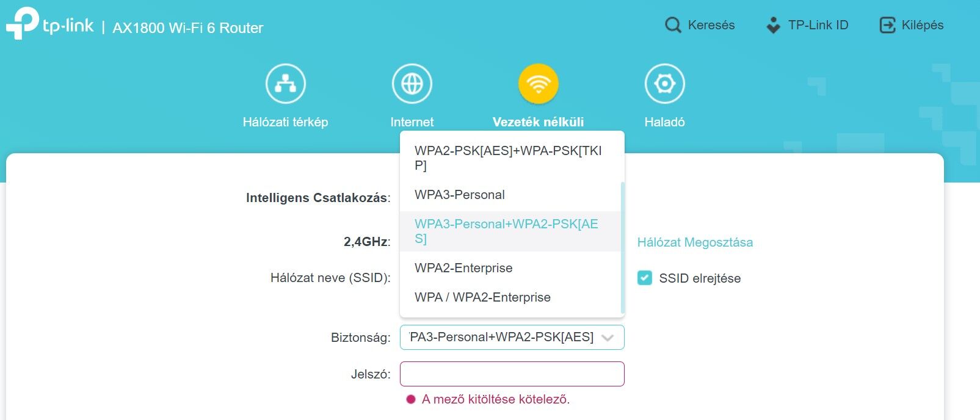The width and height of the screenshot is (980, 420).
Task: Collapse the Biztonság dropdown chevron
Action: pyautogui.click(x=607, y=338)
